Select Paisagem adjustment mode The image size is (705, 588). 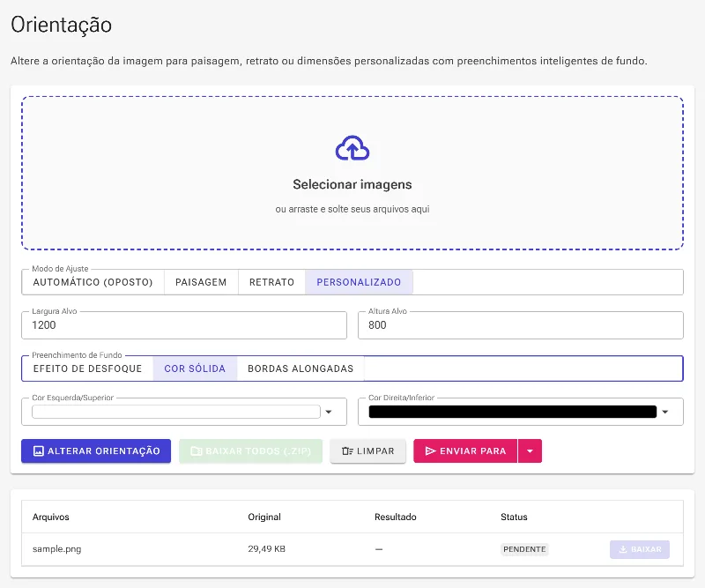[x=201, y=282]
